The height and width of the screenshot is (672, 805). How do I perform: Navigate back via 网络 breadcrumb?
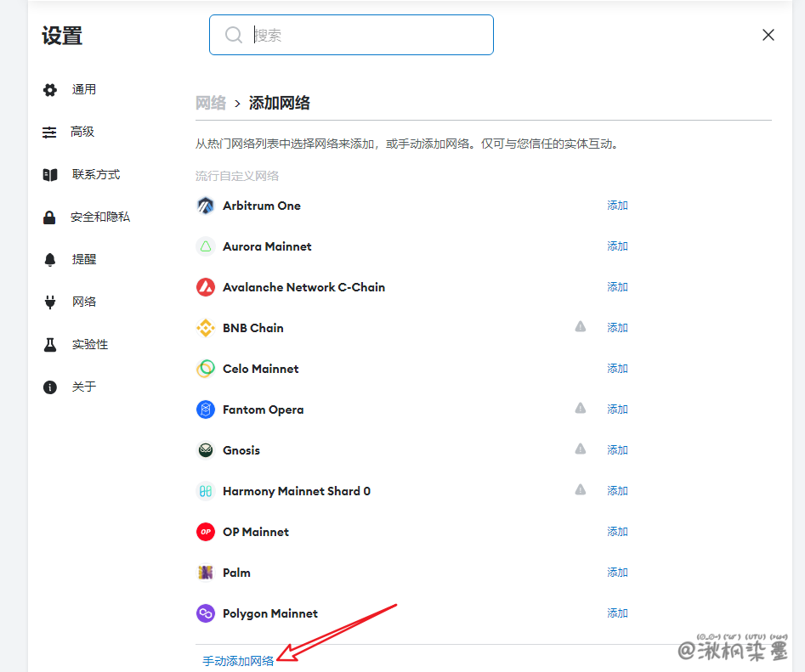pos(211,104)
